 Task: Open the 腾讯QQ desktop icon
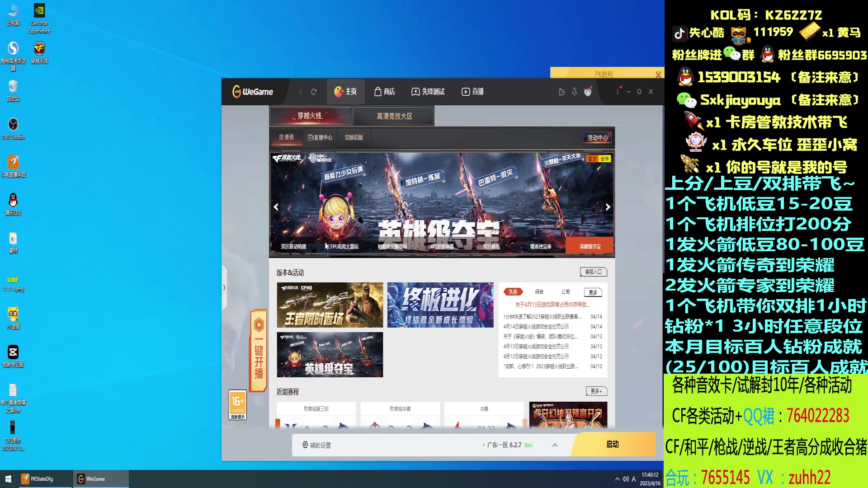click(x=13, y=204)
